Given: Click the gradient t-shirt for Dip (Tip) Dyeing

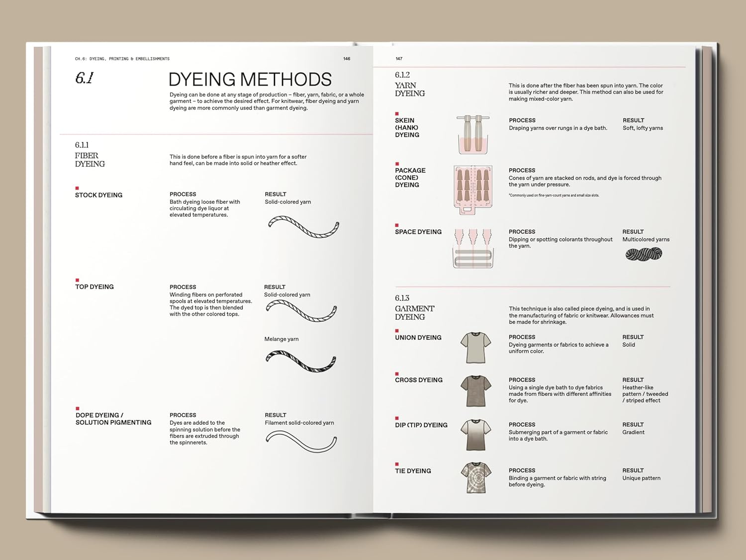Looking at the screenshot, I should [476, 434].
